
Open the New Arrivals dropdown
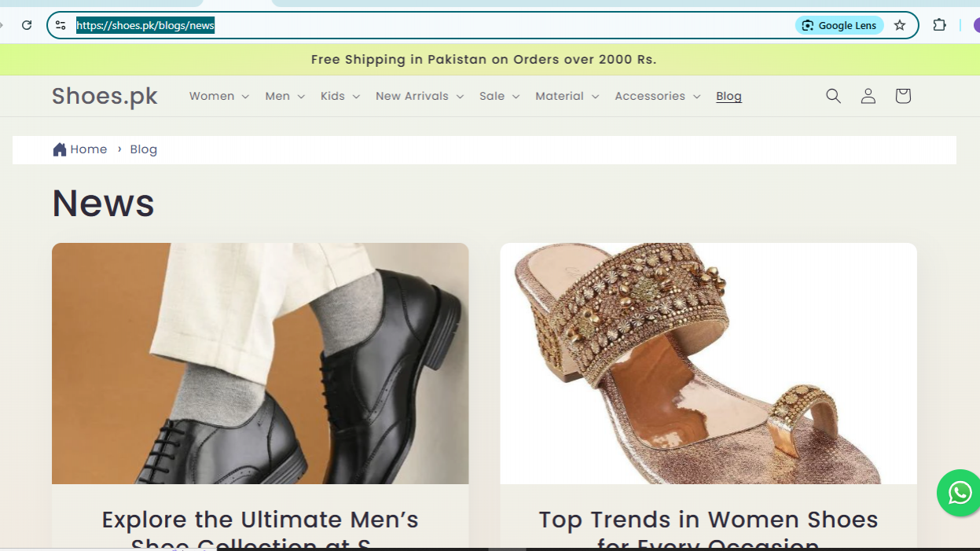pyautogui.click(x=419, y=96)
